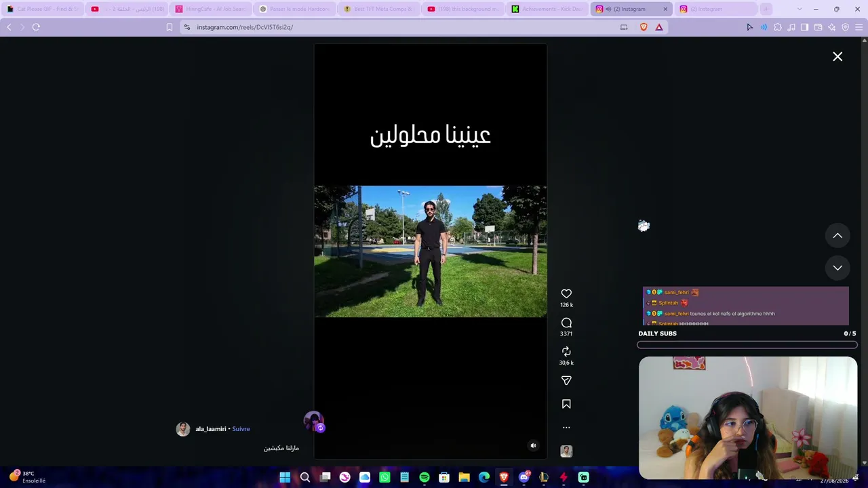868x488 pixels.
Task: Click the reel video in the player
Action: click(x=431, y=251)
